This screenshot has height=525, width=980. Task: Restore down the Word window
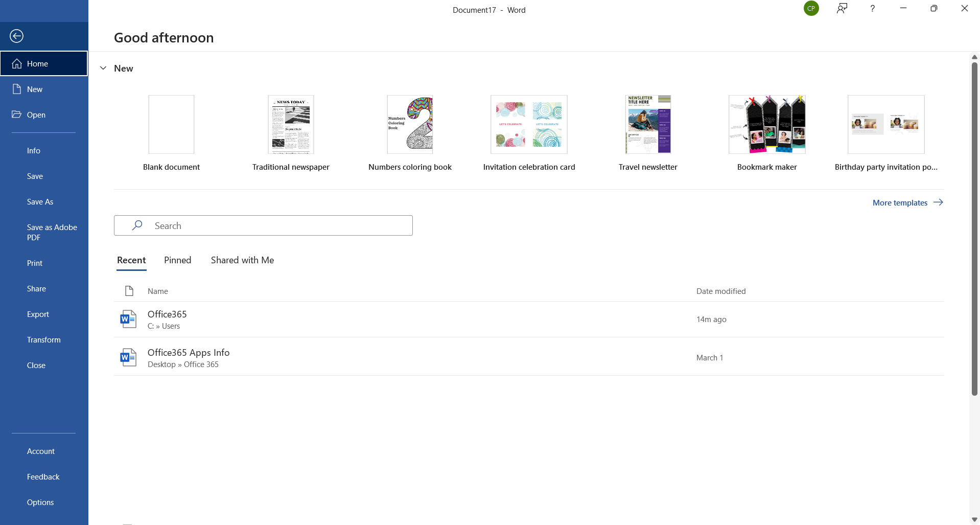pos(934,8)
